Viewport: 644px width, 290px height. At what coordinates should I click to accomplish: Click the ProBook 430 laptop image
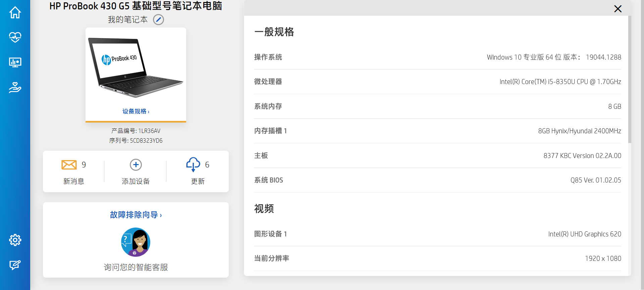(x=136, y=68)
